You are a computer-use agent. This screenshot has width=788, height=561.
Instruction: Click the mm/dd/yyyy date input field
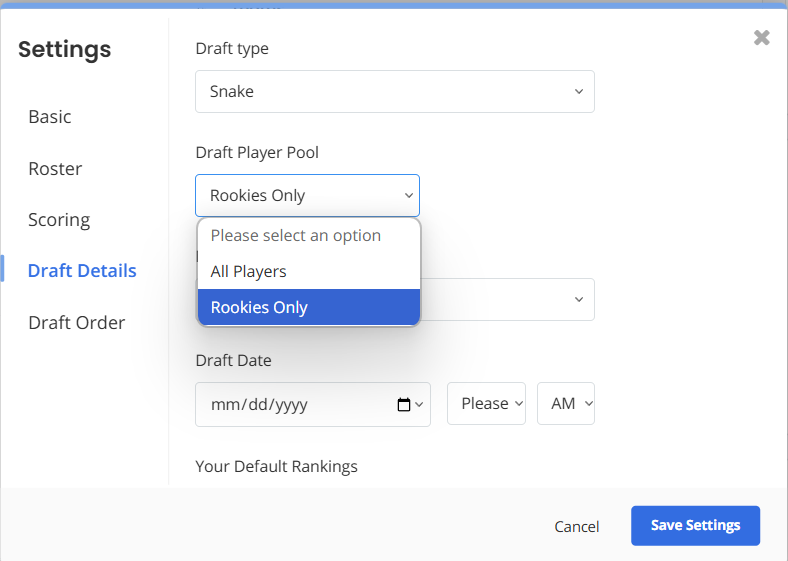313,404
